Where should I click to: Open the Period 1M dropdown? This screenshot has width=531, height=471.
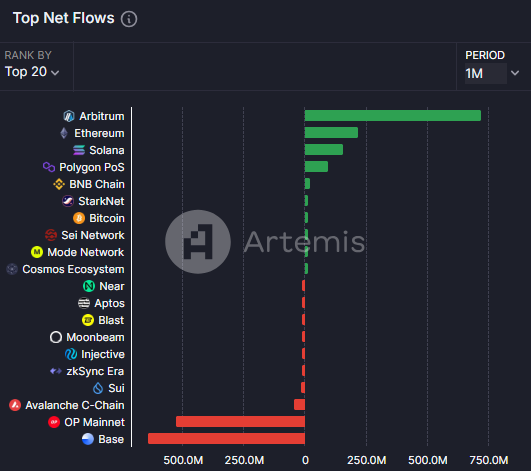pyautogui.click(x=492, y=73)
